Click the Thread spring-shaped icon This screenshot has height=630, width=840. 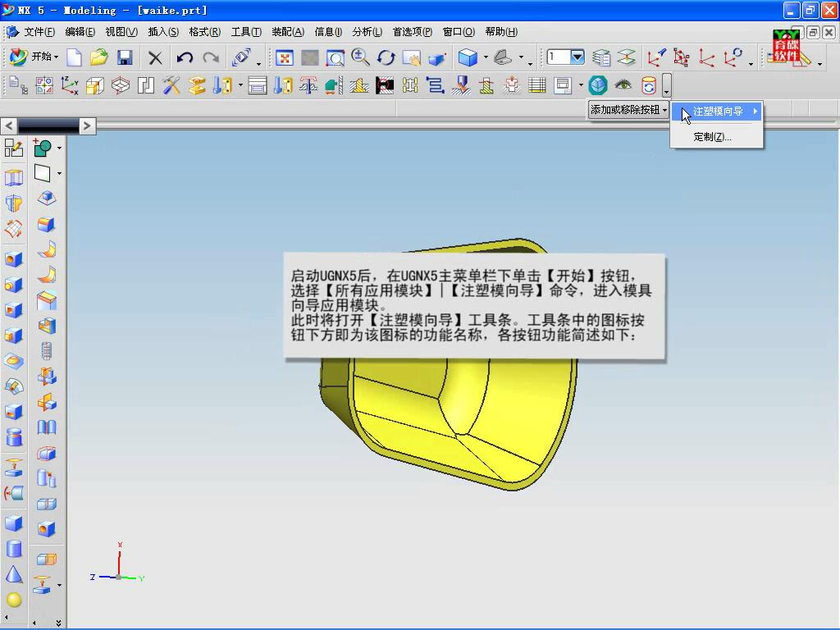(47, 351)
